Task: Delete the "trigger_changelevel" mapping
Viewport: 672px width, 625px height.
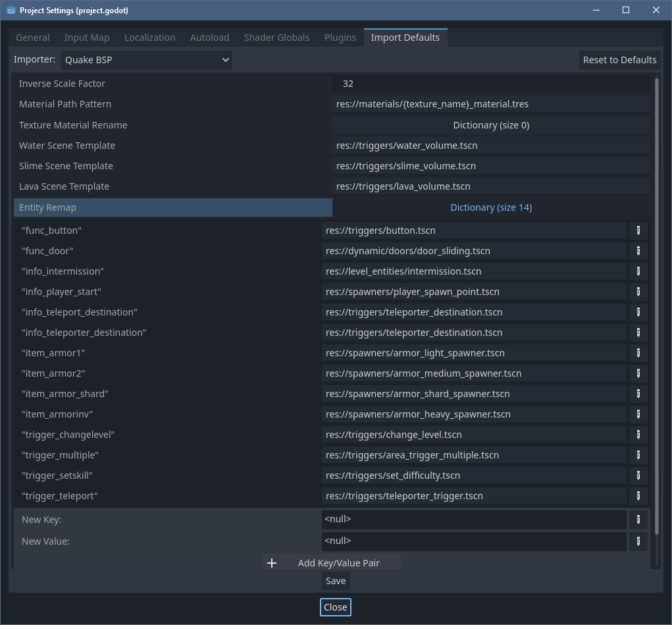Action: coord(637,435)
